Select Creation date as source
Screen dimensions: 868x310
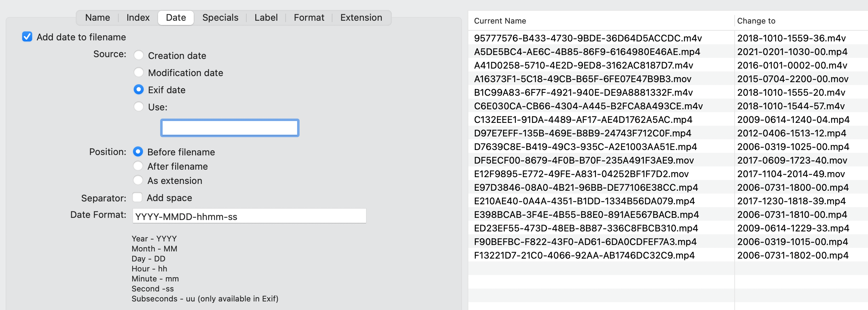139,55
